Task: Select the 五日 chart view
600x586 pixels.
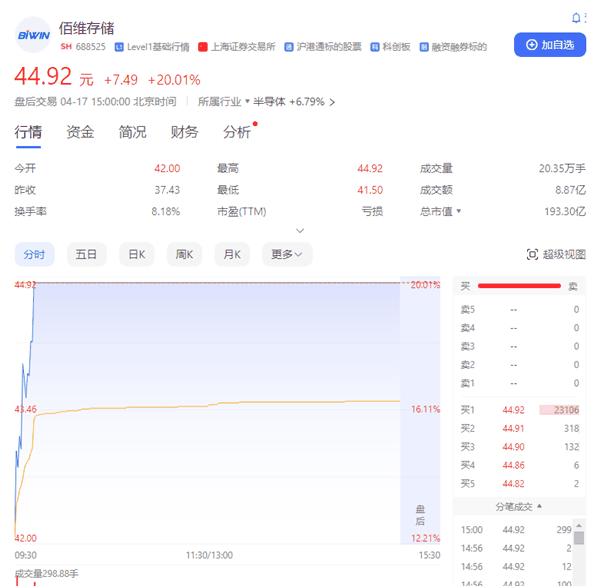Action: click(86, 254)
